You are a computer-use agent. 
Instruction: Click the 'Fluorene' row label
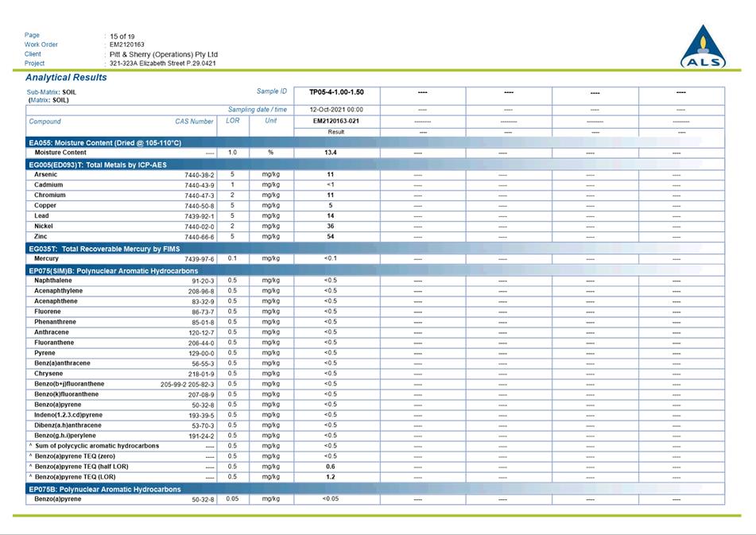click(47, 312)
